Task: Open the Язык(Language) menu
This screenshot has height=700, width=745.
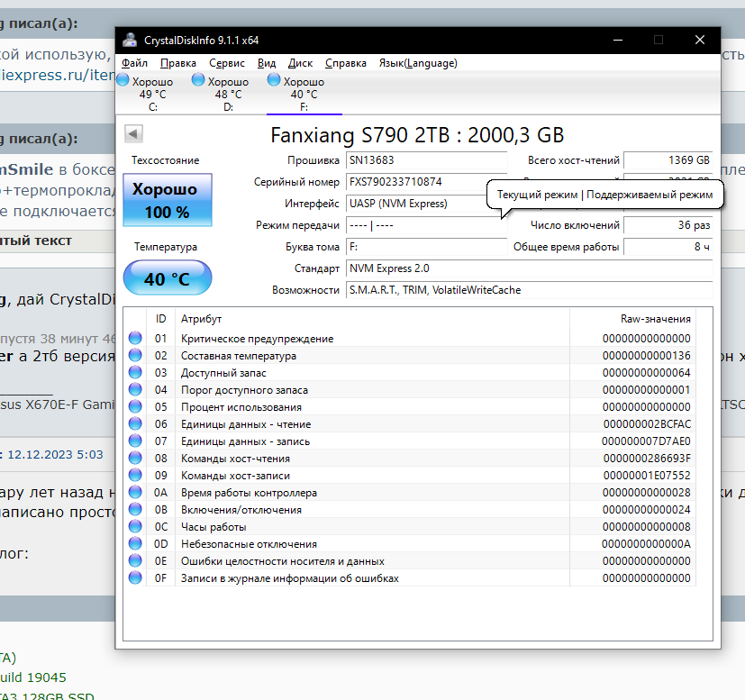Action: click(418, 63)
